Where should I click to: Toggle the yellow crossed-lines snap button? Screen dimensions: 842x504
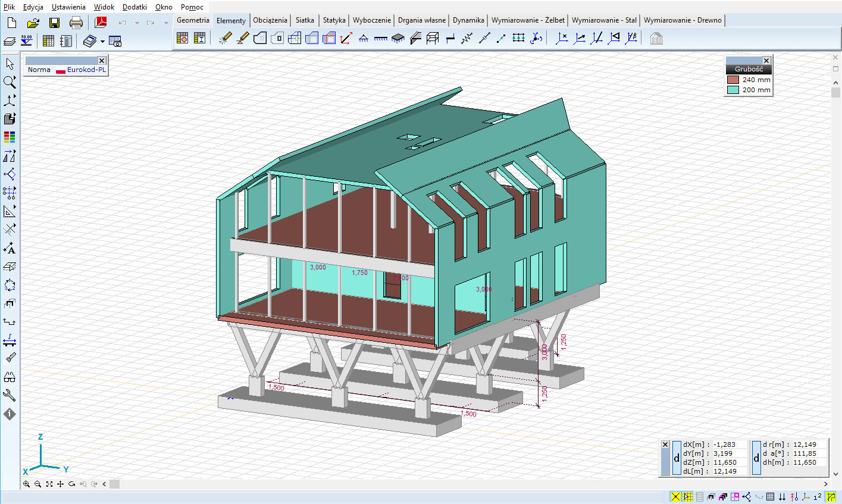click(675, 497)
